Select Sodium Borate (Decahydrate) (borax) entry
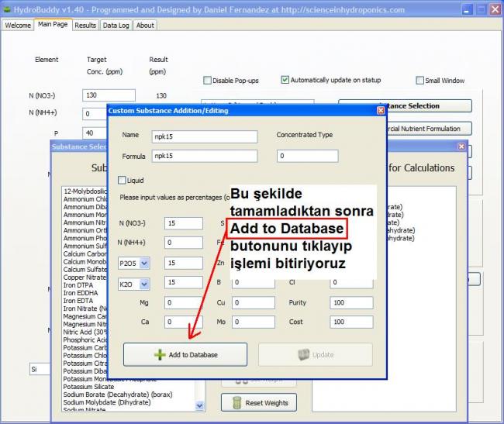Image resolution: width=504 pixels, height=424 pixels. 118,395
